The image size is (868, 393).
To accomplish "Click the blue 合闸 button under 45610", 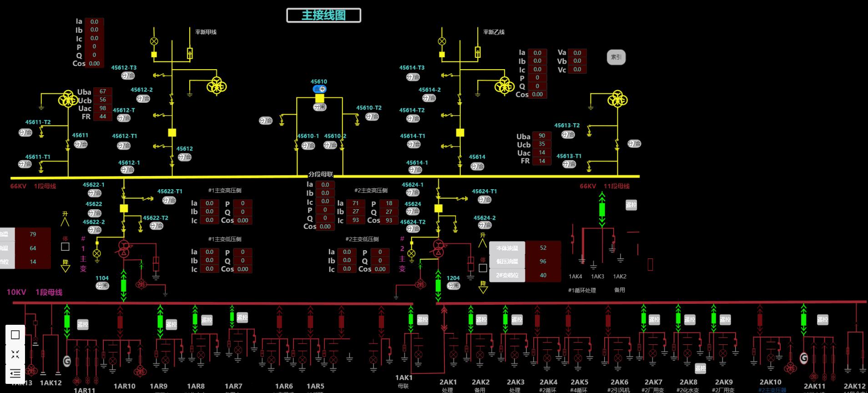I will [x=320, y=89].
